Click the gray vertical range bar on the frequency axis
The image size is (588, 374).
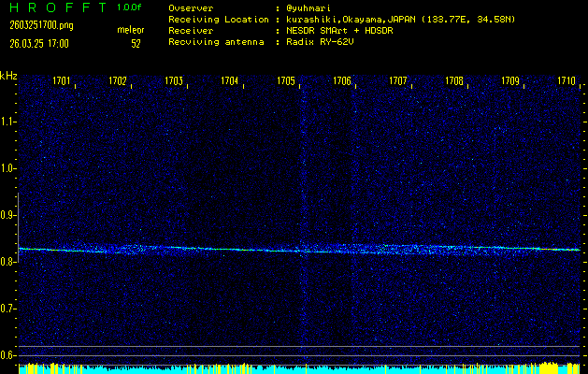tap(19, 227)
